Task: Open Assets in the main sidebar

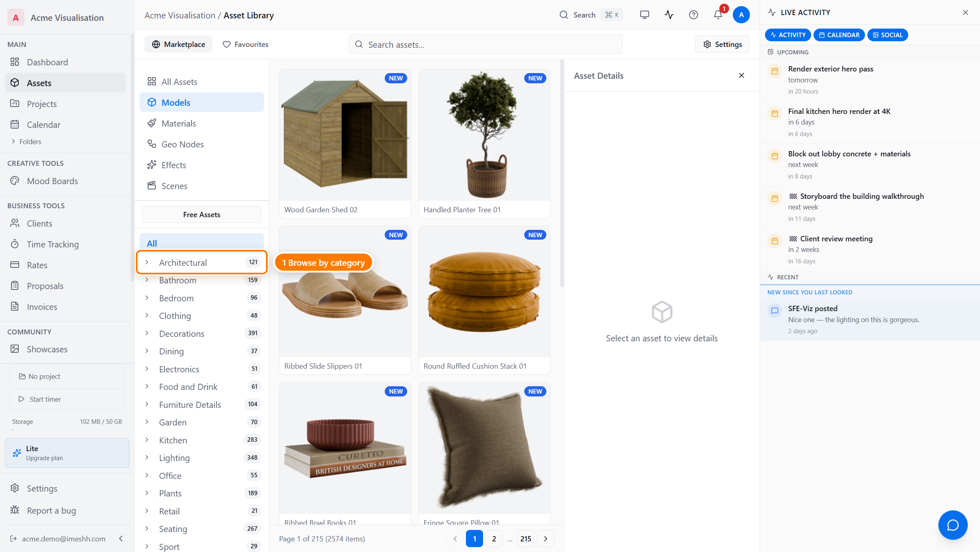Action: coord(65,83)
